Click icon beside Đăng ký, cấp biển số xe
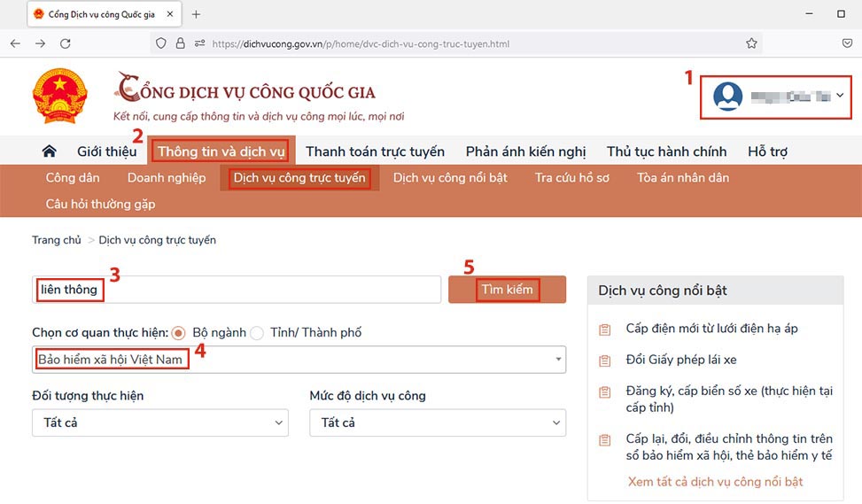 point(605,392)
